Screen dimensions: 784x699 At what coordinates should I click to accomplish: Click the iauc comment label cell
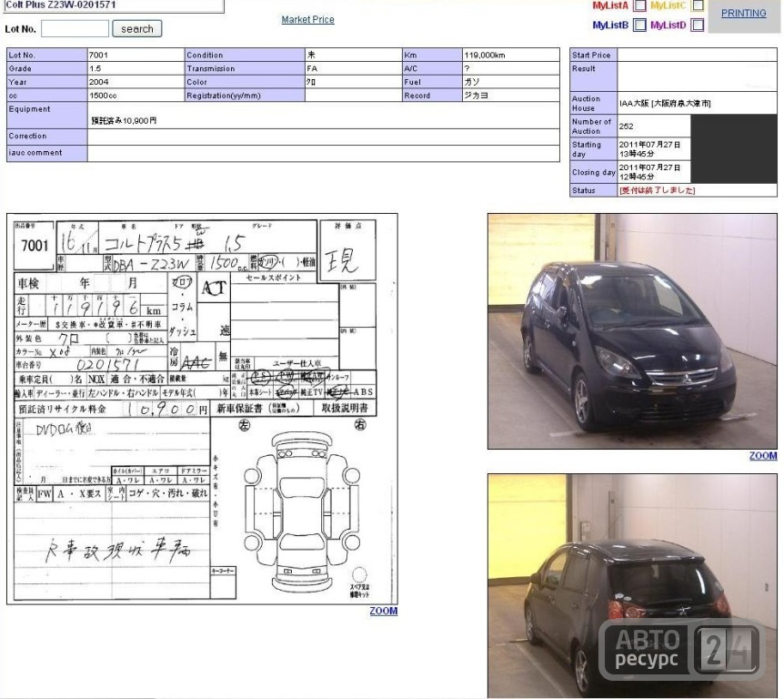point(47,154)
